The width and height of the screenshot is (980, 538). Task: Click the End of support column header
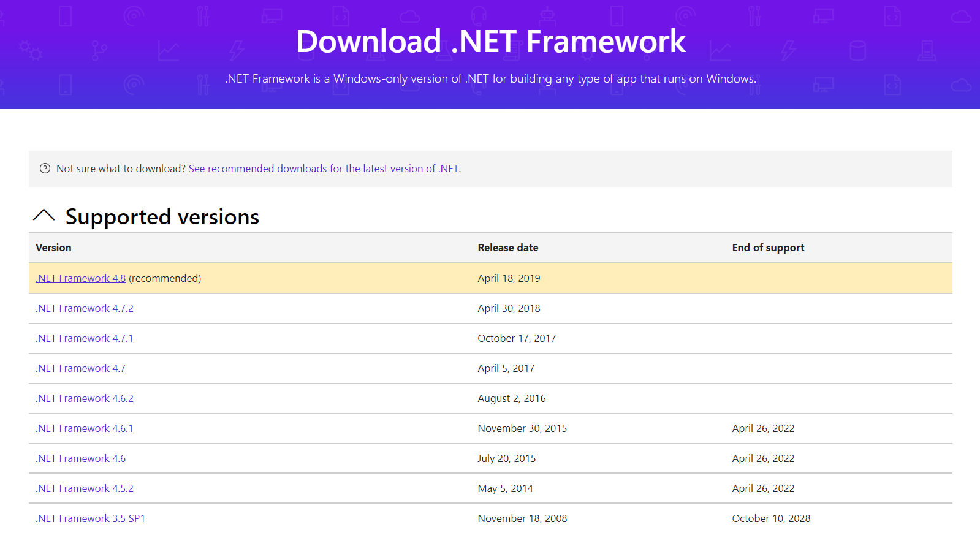tap(767, 248)
